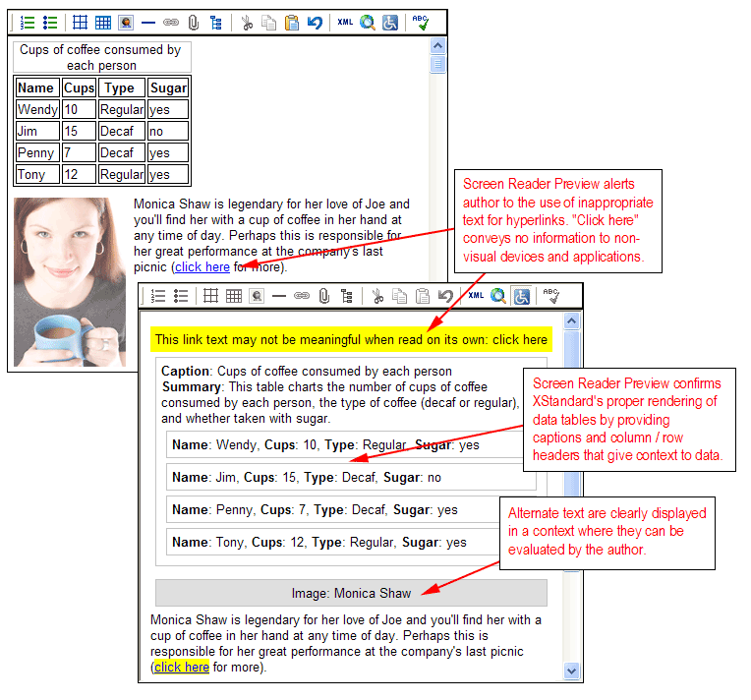Browser preview magnifier in preview window toolbar
Screen dimensions: 751x700
498,296
